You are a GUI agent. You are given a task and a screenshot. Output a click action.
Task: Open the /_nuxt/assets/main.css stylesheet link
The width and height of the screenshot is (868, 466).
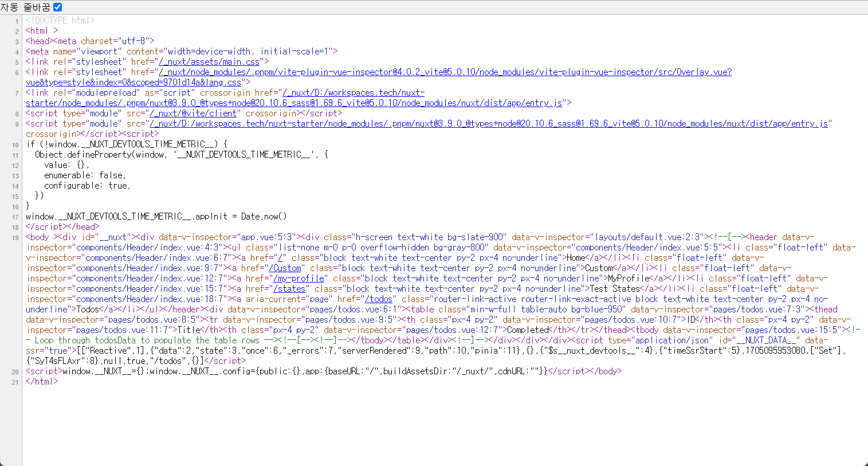[x=209, y=61]
